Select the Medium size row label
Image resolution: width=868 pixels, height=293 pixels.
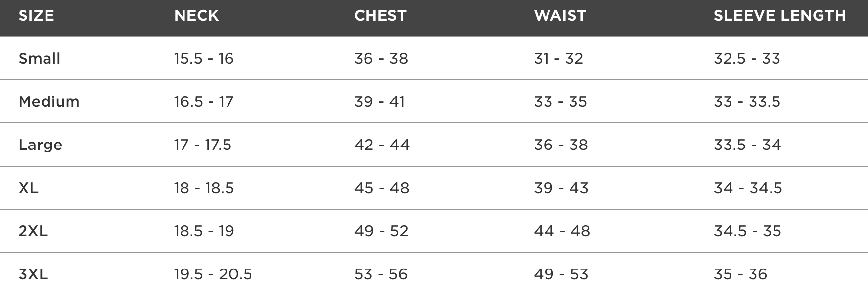click(x=49, y=102)
